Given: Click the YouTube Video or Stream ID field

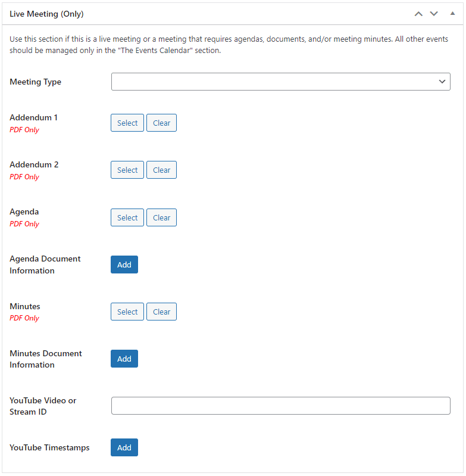Looking at the screenshot, I should [280, 406].
